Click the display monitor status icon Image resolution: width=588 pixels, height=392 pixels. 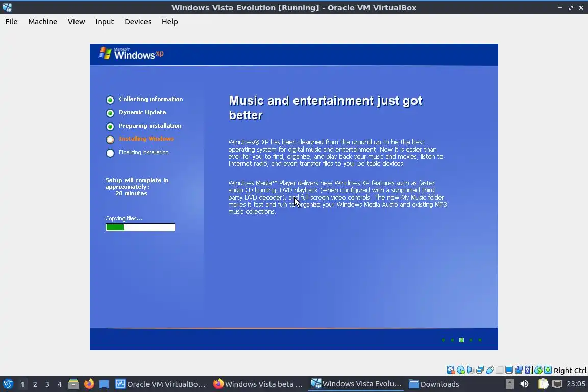pyautogui.click(x=509, y=370)
